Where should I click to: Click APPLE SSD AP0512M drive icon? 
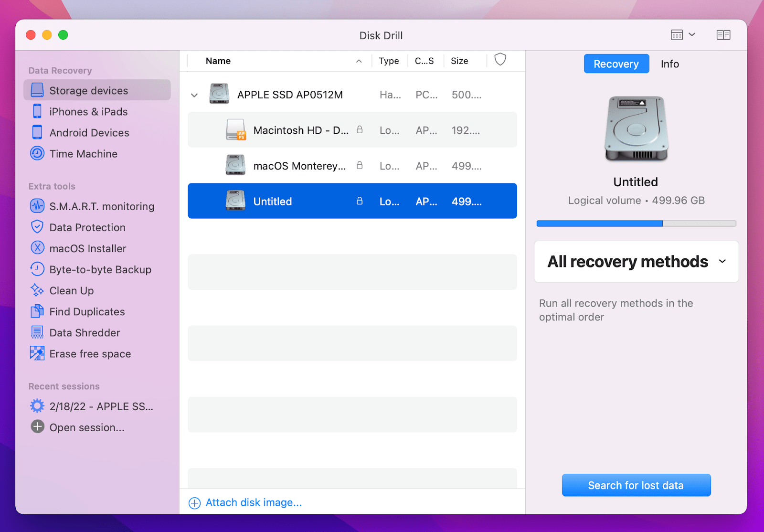click(x=219, y=94)
